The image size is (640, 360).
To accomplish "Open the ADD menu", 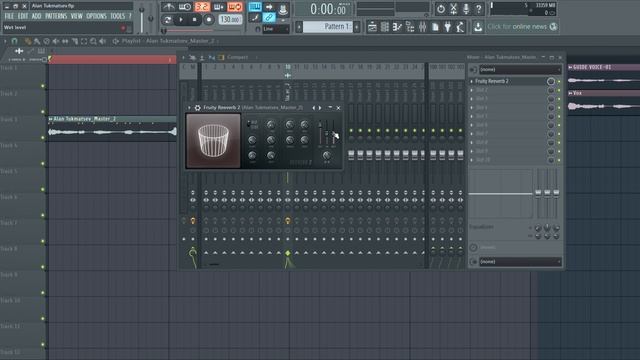I will coord(36,16).
